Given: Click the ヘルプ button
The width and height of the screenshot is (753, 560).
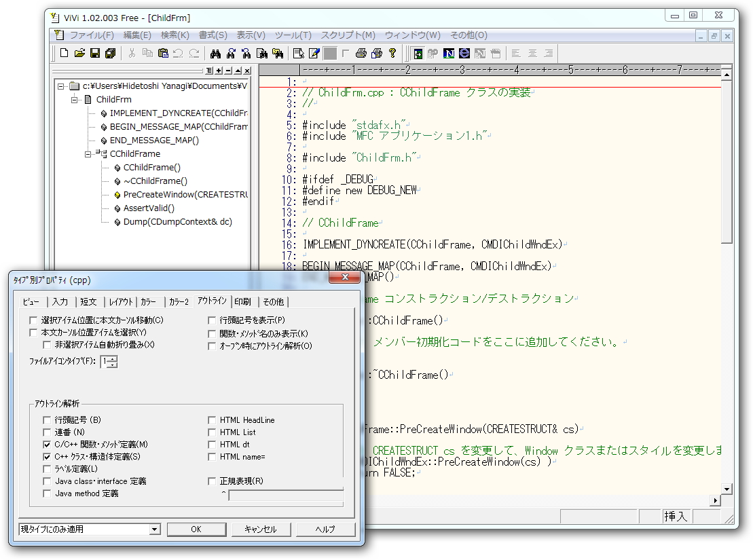Looking at the screenshot, I should (325, 529).
